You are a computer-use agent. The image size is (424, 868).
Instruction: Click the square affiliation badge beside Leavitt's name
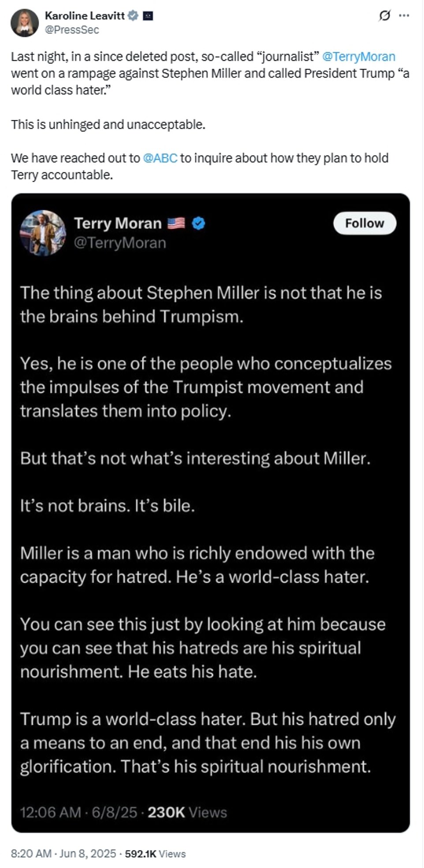click(x=148, y=16)
